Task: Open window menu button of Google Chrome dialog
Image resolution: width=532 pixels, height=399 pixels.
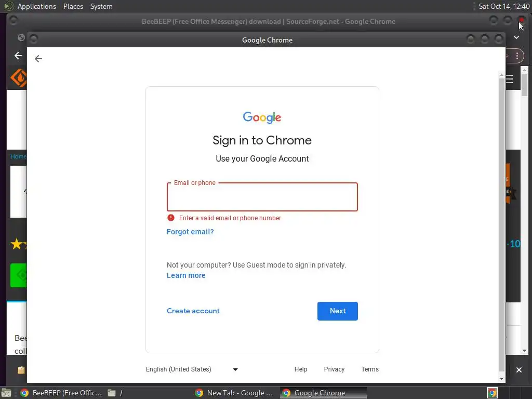Action: pyautogui.click(x=34, y=39)
